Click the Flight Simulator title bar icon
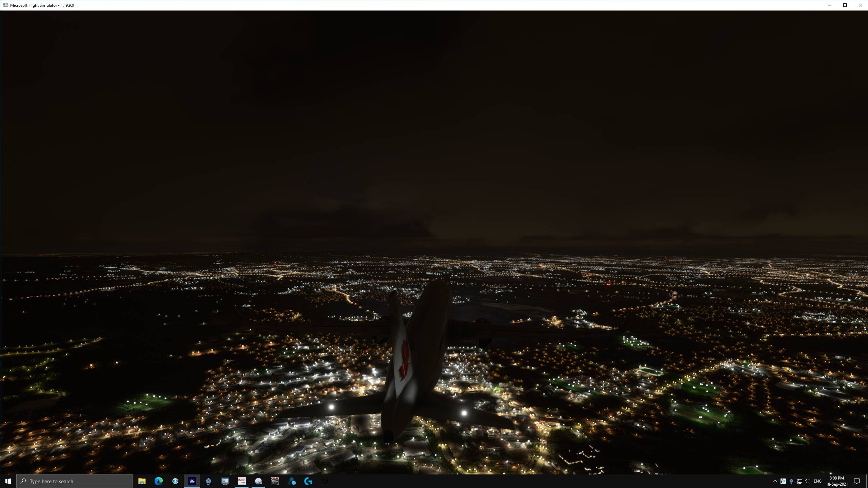Image resolution: width=868 pixels, height=488 pixels. (x=5, y=5)
